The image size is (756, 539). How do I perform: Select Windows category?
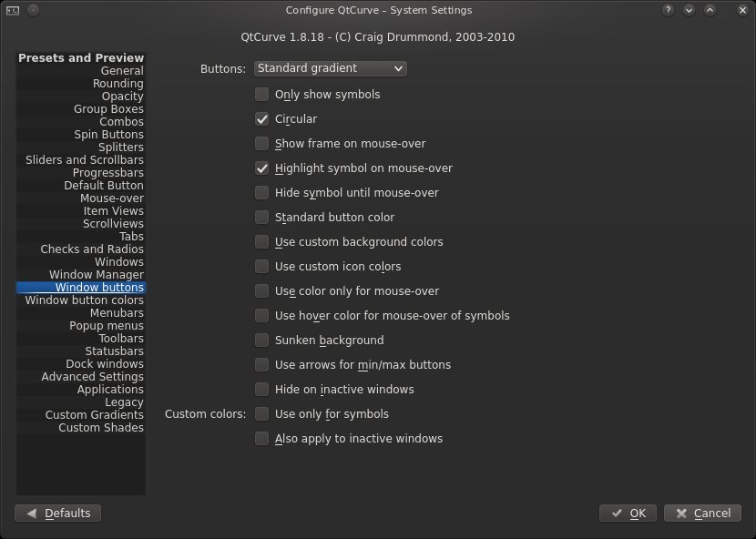(x=81, y=262)
